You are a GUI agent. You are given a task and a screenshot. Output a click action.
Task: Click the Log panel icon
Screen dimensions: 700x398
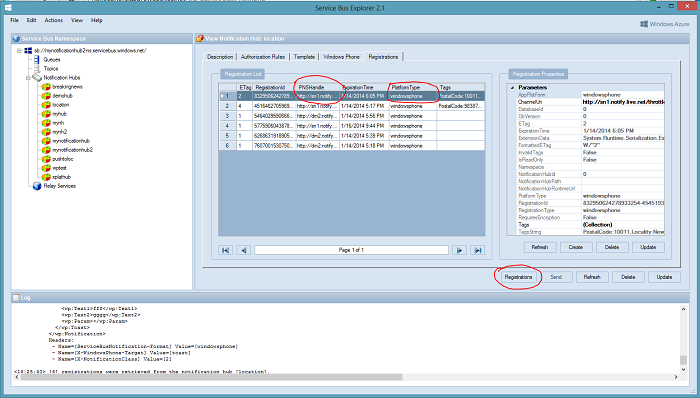(x=16, y=298)
